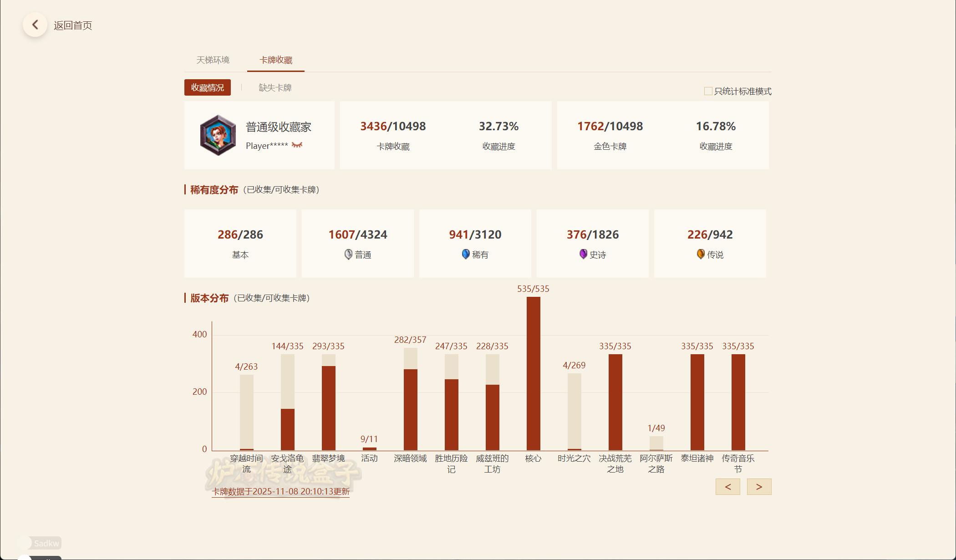This screenshot has height=560, width=956.
Task: Click the common rarity gem icon
Action: point(348,255)
